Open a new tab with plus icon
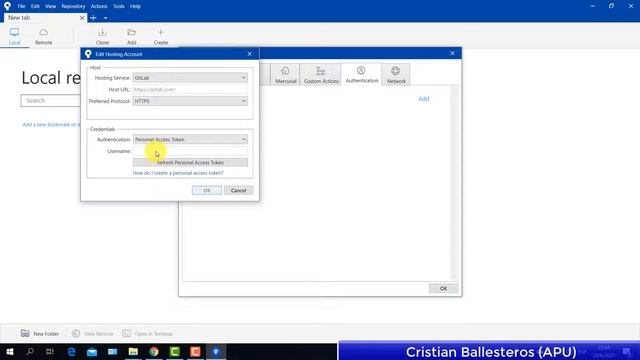This screenshot has width=640, height=360. [93, 18]
